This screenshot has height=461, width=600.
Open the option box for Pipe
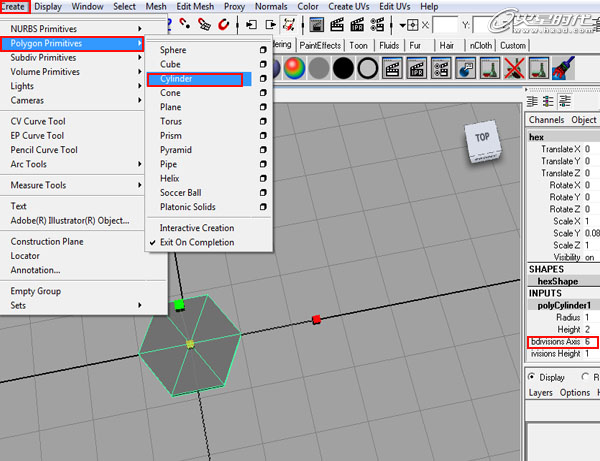click(263, 164)
